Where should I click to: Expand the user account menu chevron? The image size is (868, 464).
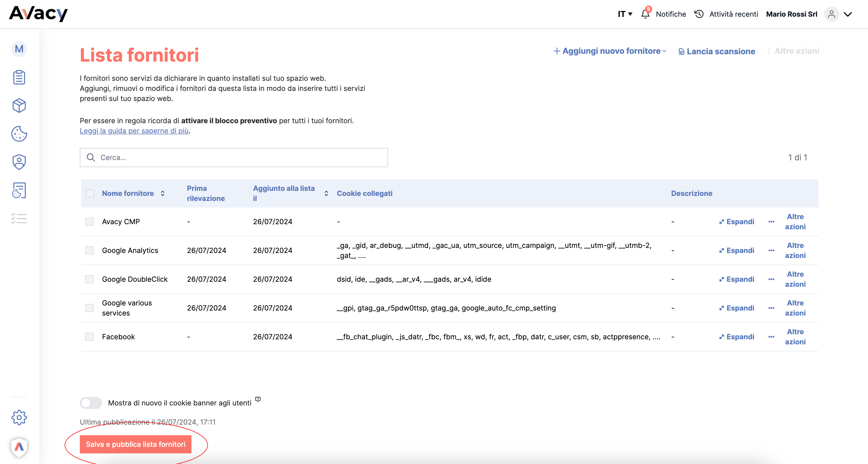(848, 14)
